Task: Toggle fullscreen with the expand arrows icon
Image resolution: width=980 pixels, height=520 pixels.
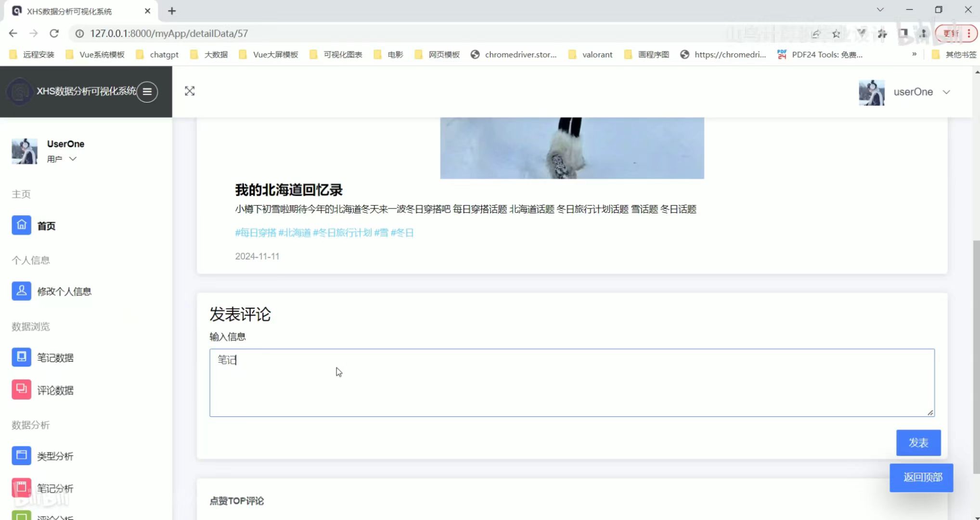Action: point(190,91)
